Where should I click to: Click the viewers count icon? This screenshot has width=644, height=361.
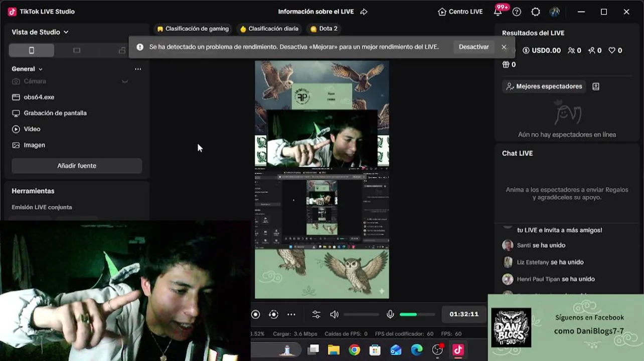pos(571,51)
